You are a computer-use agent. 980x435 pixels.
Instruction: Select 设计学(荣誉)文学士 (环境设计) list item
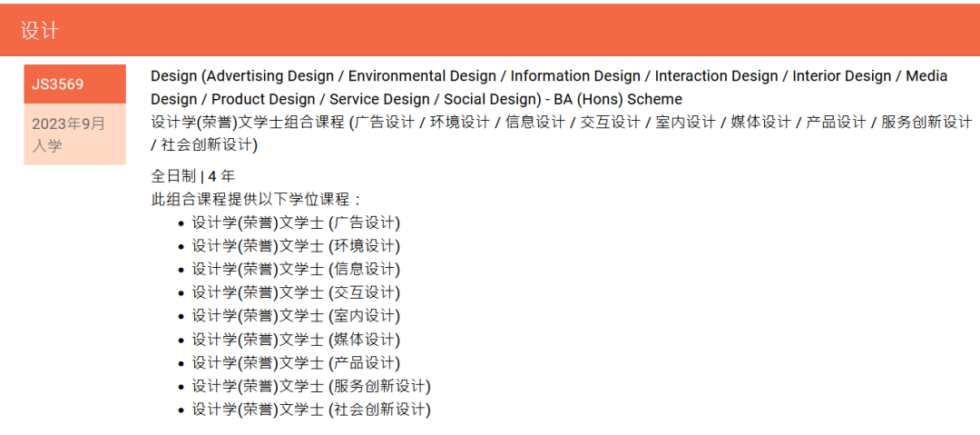(x=295, y=246)
